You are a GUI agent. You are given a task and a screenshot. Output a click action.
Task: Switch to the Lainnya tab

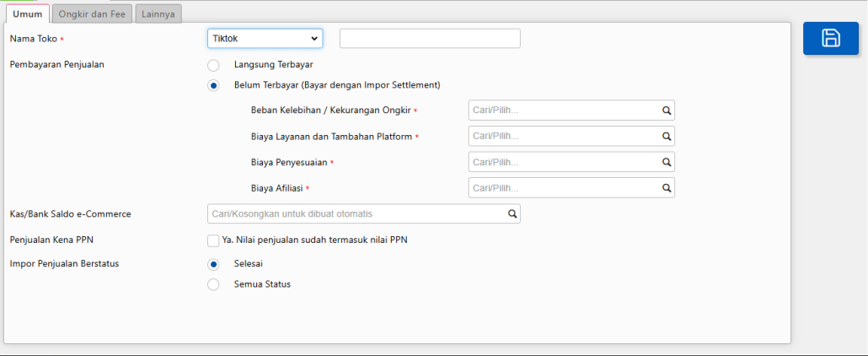pos(158,13)
